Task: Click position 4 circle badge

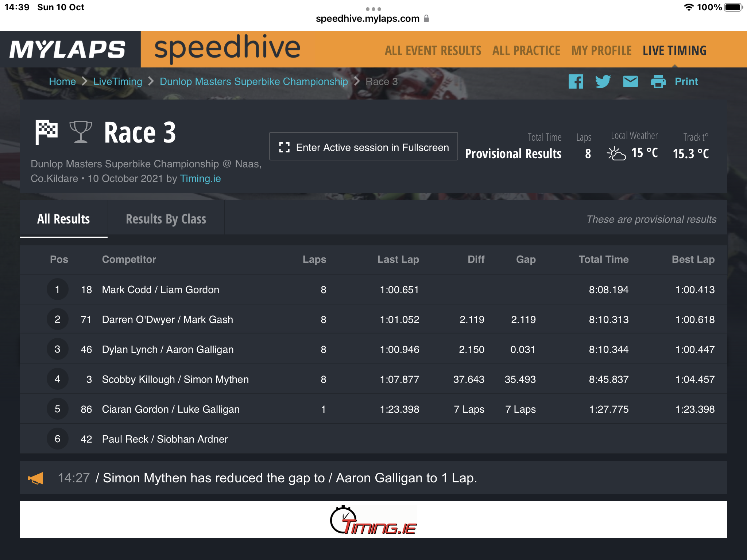Action: tap(57, 379)
